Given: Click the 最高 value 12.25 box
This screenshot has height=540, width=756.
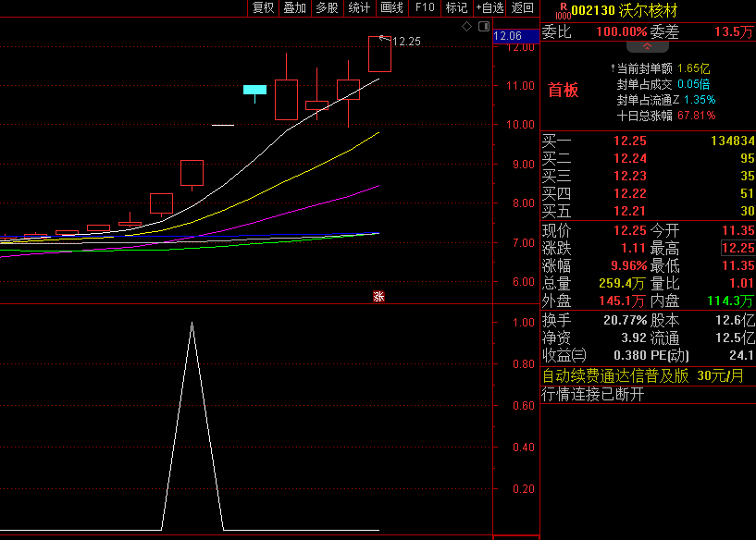Looking at the screenshot, I should click(738, 249).
